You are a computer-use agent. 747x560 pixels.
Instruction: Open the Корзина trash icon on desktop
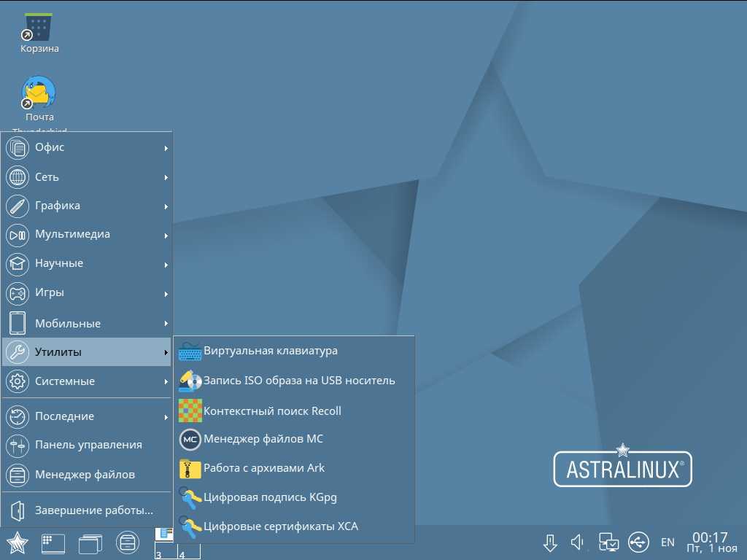pos(39,32)
